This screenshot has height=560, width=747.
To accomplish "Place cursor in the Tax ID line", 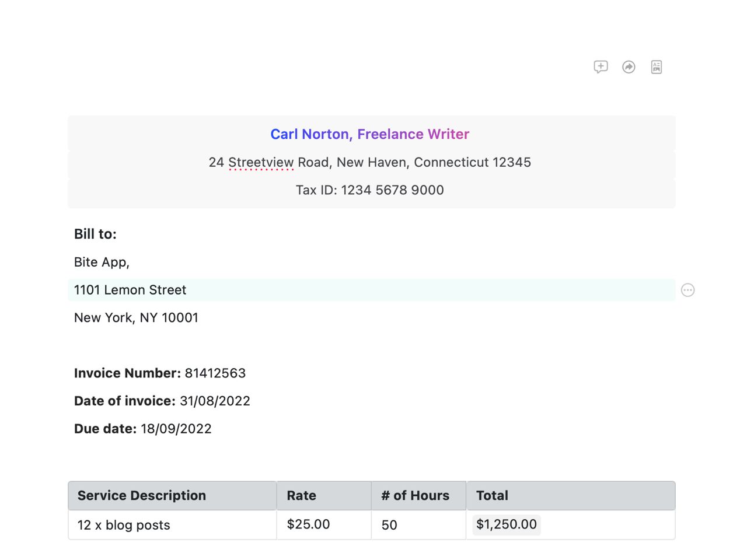I will pyautogui.click(x=369, y=190).
